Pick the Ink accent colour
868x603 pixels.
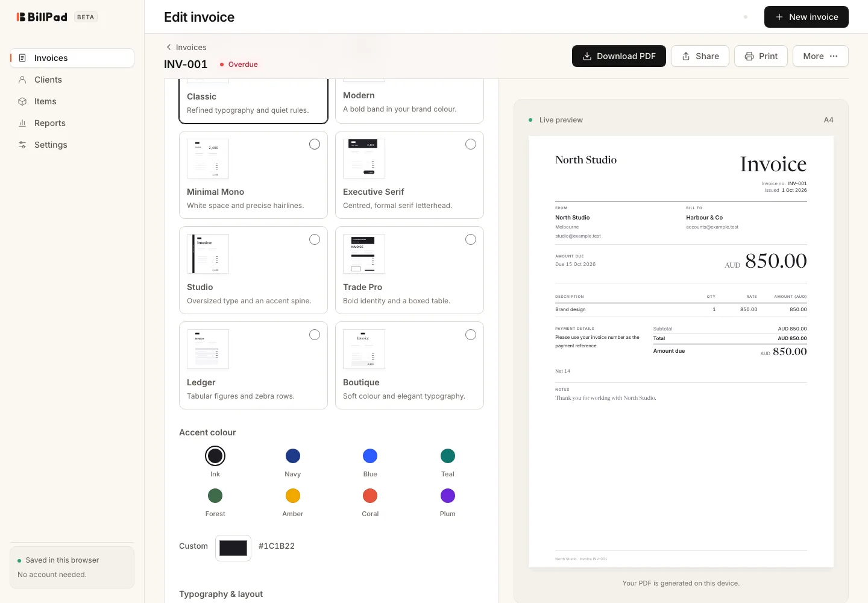(x=215, y=456)
